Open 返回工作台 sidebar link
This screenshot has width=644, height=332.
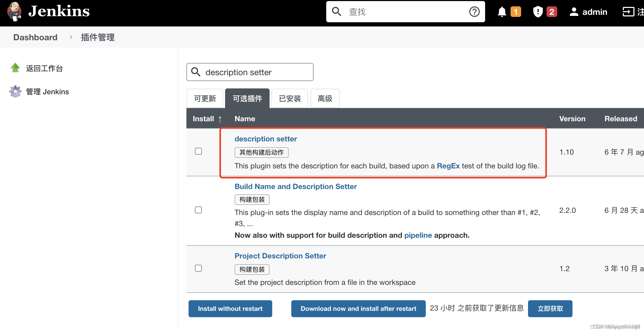44,68
